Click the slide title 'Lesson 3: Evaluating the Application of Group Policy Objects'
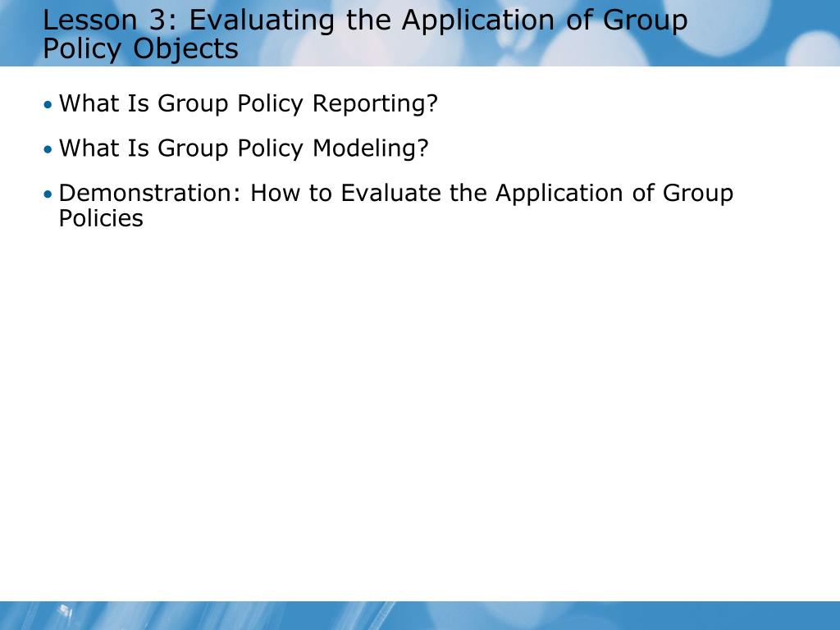Viewport: 840px width, 630px height. tap(365, 34)
